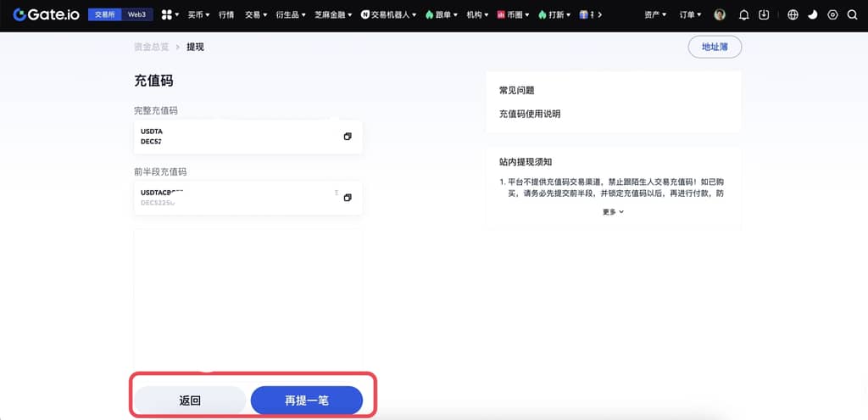
Task: Click the Gate.io logo
Action: click(x=47, y=14)
